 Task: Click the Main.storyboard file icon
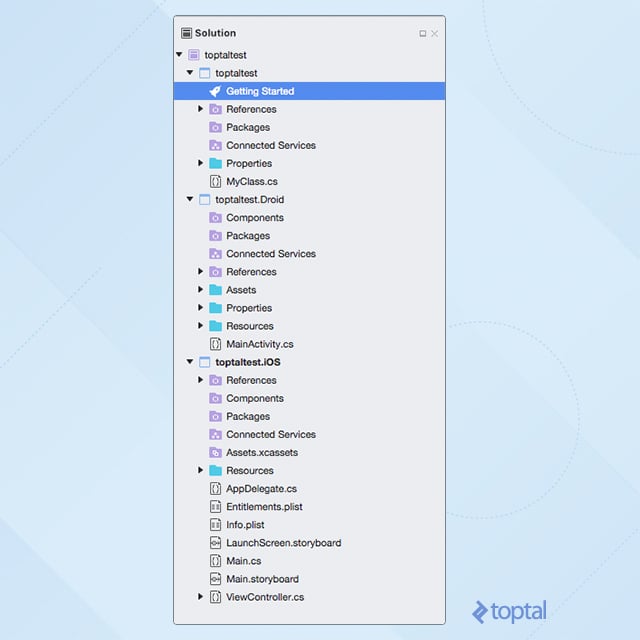215,579
